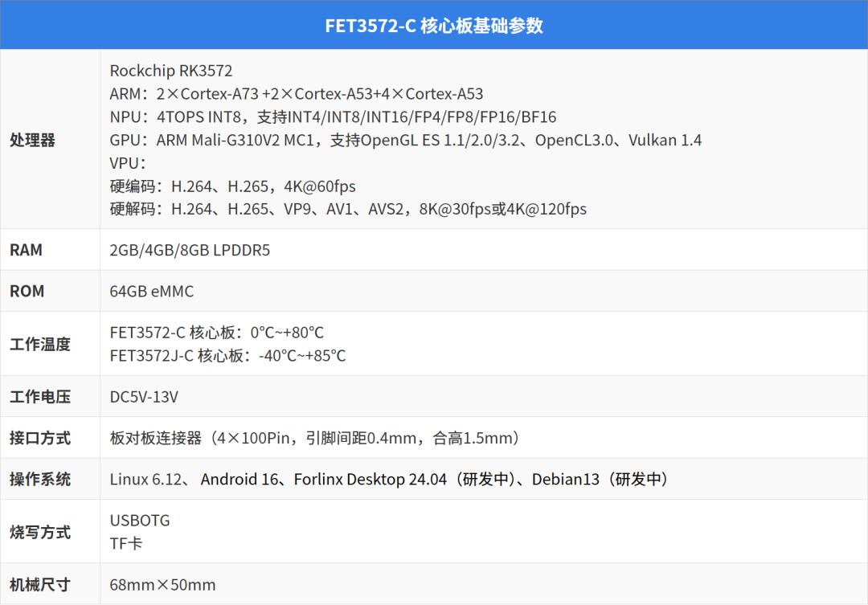
Task: Click the value "DC5V-13V"
Action: 144,397
